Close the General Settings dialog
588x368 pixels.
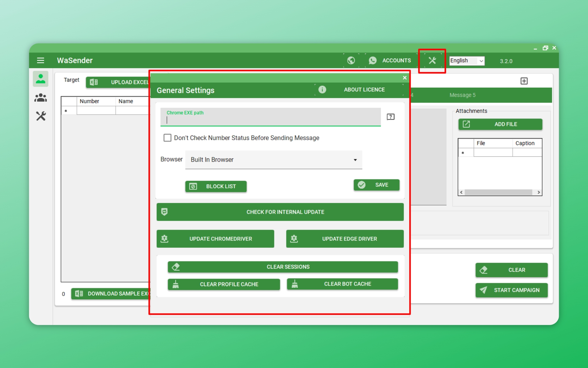pyautogui.click(x=405, y=78)
